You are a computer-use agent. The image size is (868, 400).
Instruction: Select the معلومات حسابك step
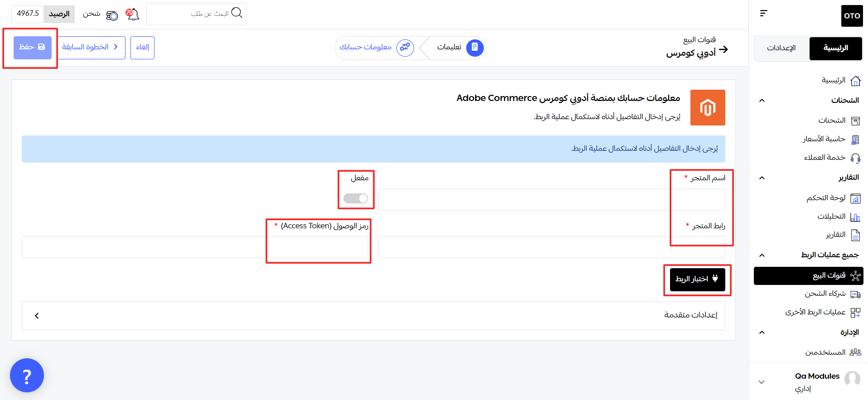coord(376,48)
